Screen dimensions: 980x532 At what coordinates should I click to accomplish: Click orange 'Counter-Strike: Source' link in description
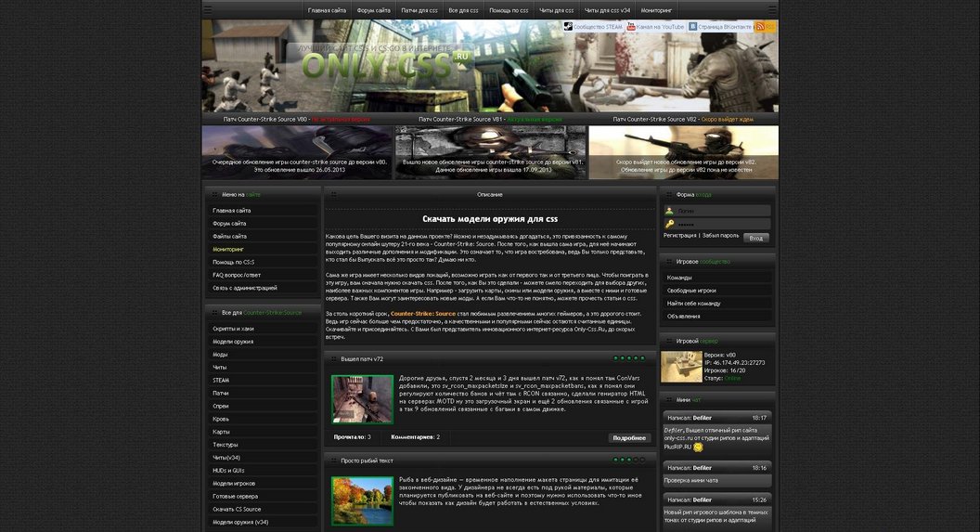[x=423, y=313]
